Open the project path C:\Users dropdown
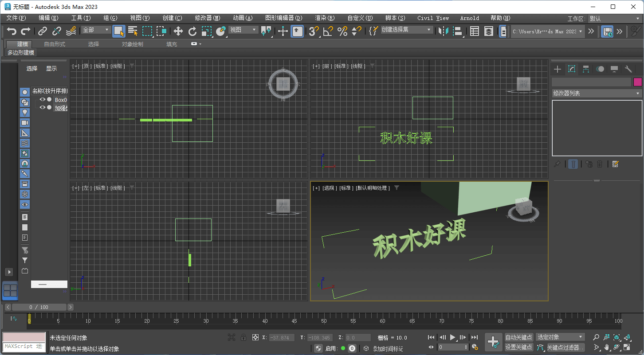Image resolution: width=644 pixels, height=355 pixels. click(x=547, y=31)
